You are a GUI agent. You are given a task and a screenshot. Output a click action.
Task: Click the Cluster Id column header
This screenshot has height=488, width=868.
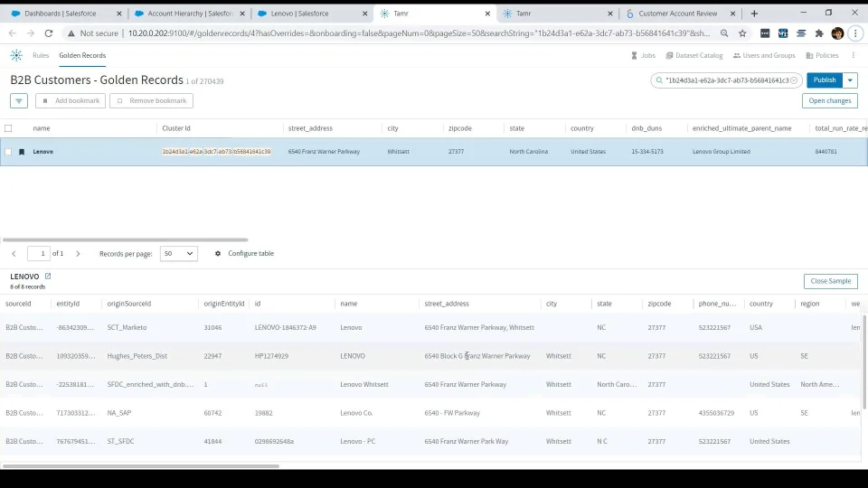click(x=176, y=128)
